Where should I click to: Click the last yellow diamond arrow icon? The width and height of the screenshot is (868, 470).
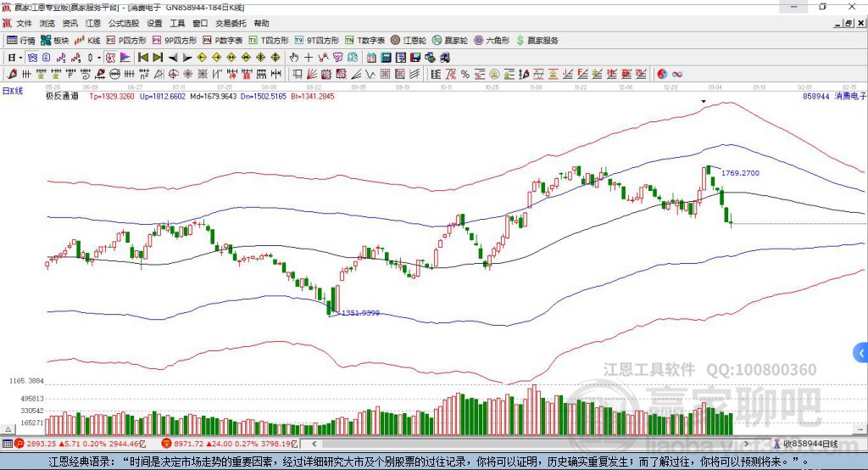275,58
